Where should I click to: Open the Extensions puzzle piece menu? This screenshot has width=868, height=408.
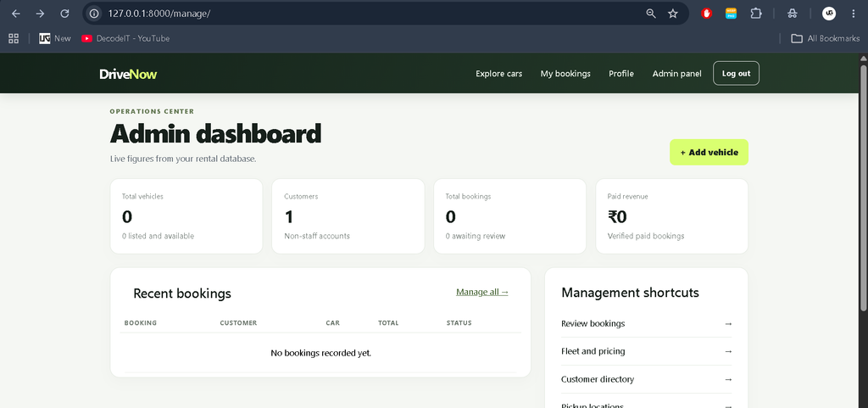[x=755, y=14]
